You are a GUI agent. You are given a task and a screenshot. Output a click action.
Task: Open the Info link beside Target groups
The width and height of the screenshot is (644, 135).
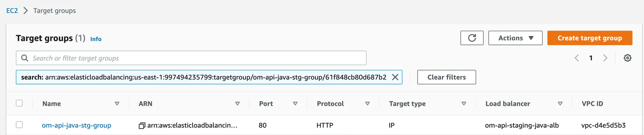[96, 39]
